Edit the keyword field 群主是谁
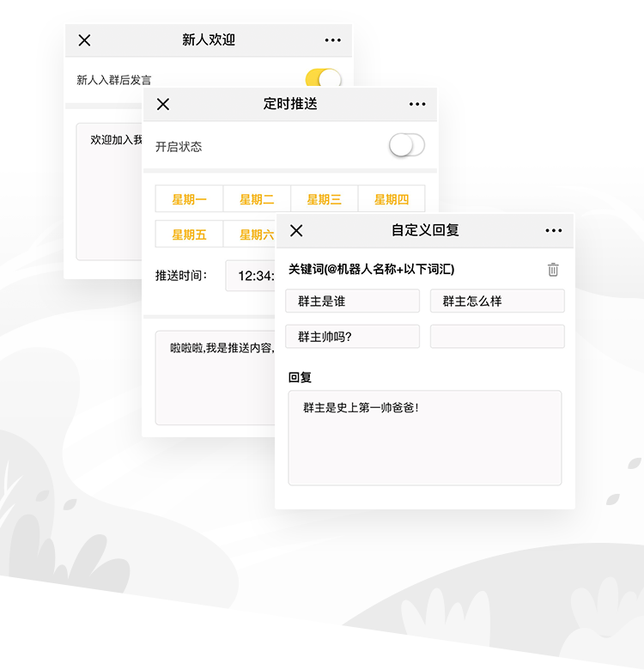644x670 pixels. (352, 301)
